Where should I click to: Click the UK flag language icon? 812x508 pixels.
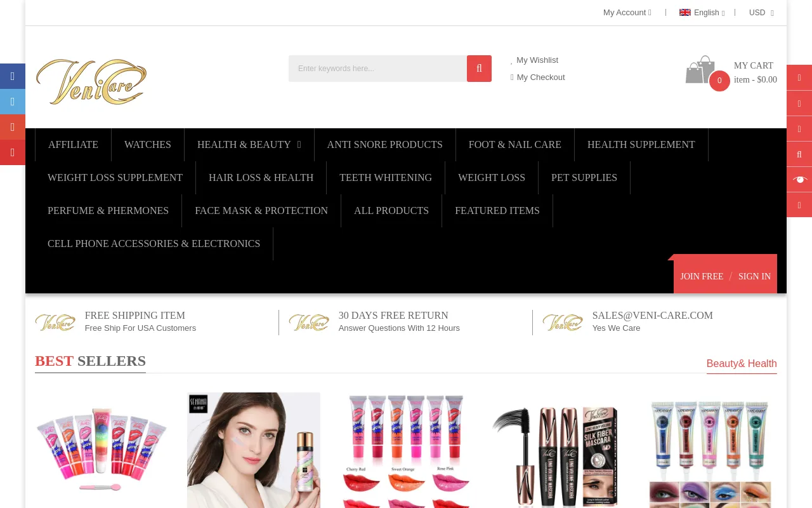685,12
